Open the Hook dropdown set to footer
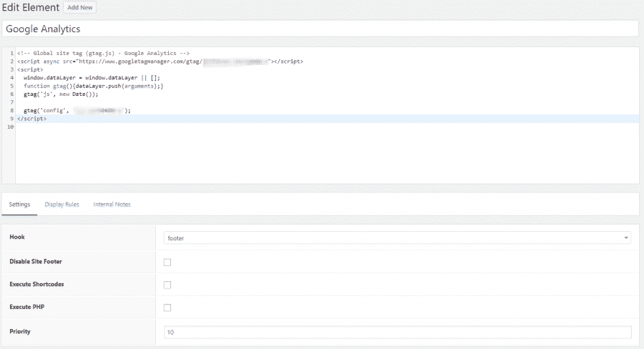Screen dimensions: 644x349 [x=397, y=238]
